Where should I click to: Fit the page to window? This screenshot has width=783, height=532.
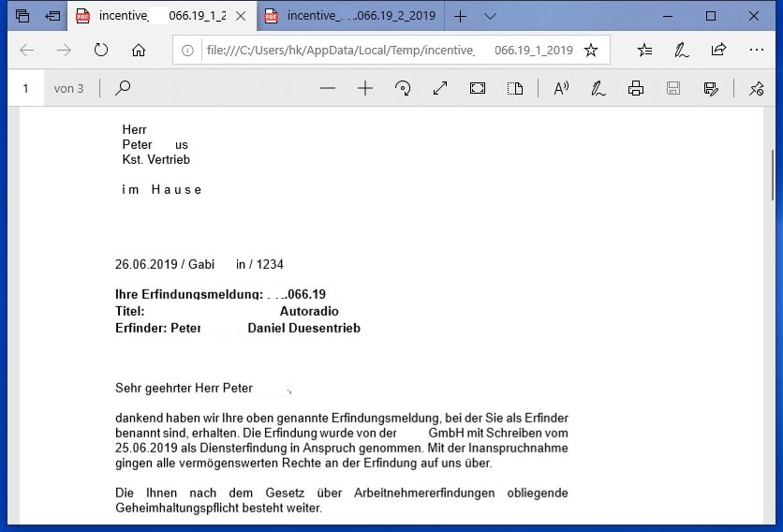[478, 88]
